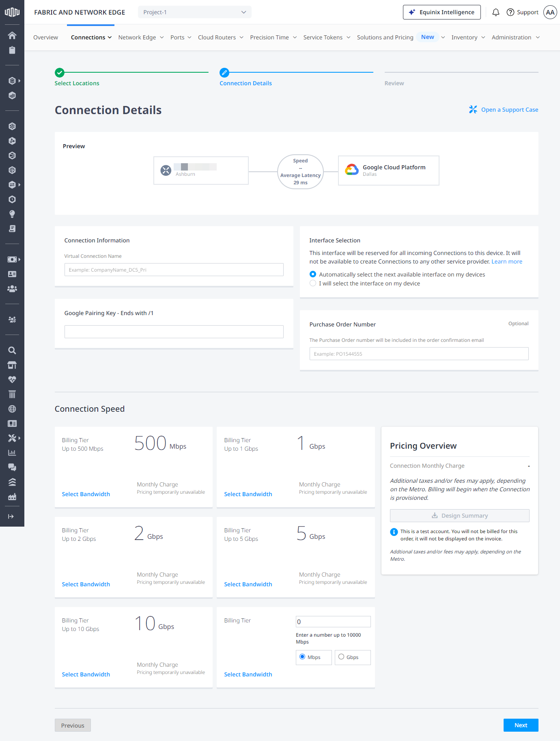Click the Learn more link
Screen dimensions: 560x741
[507, 261]
